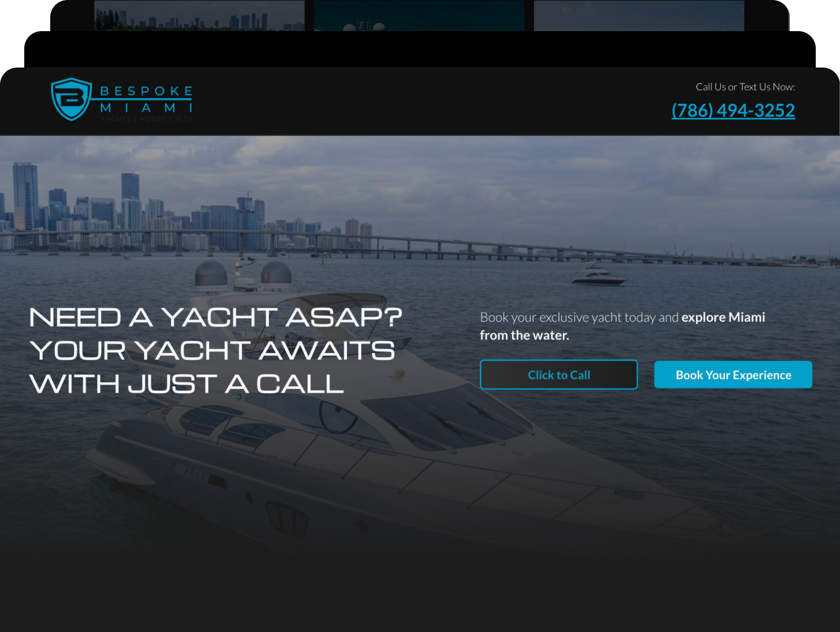
Task: Click the Need a Yacht ASAP headline
Action: coord(216,350)
